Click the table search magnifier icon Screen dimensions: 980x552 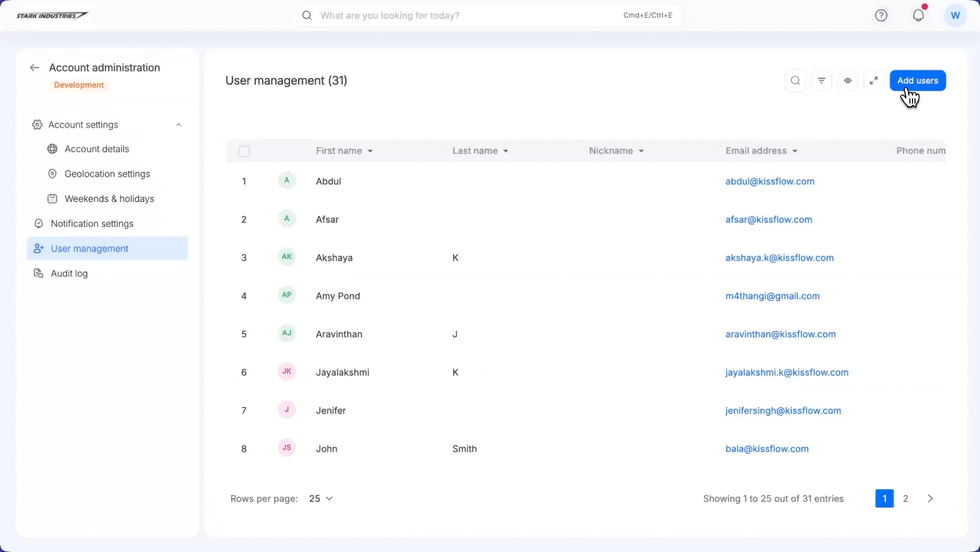click(x=795, y=81)
